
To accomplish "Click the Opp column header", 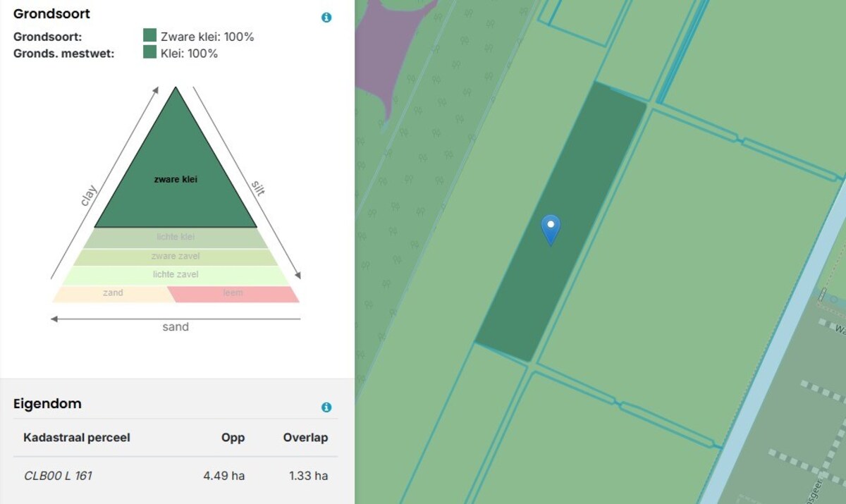I will [233, 438].
